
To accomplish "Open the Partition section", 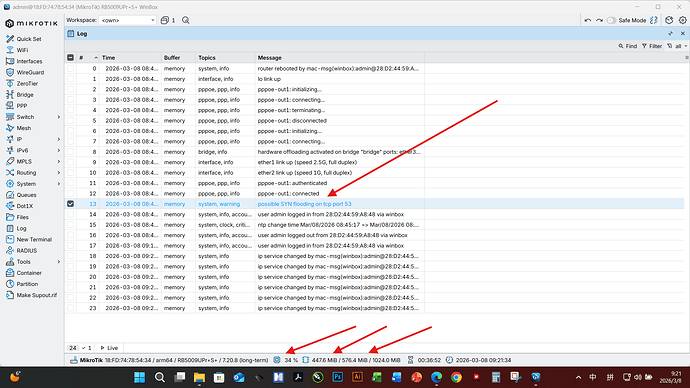I will coord(22,284).
